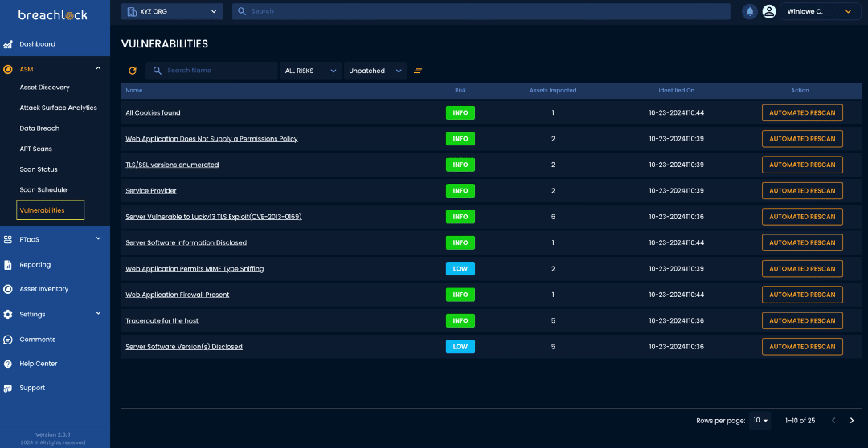
Task: Click the Dashboard chart icon
Action: click(8, 44)
